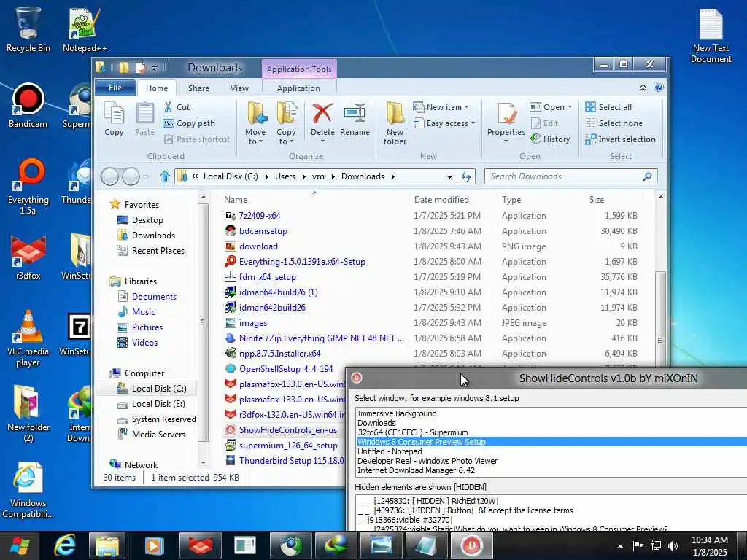This screenshot has width=747, height=560.
Task: Select the Bandicam desktop icon
Action: (x=28, y=106)
